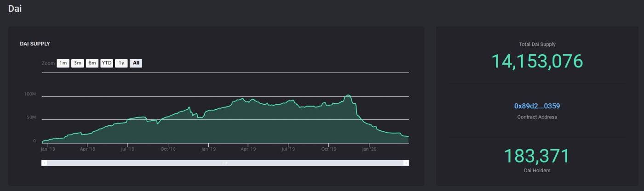Click the Jan '20 axis label
644x191 pixels.
[369, 149]
